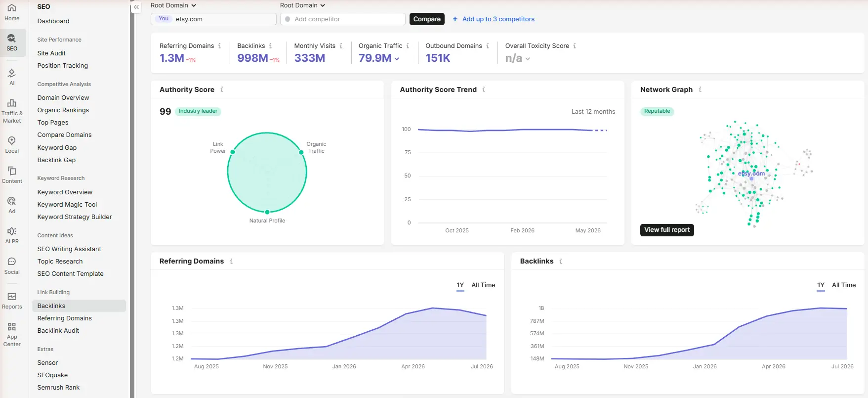
Task: Click the Add competitor input field
Action: pyautogui.click(x=343, y=19)
